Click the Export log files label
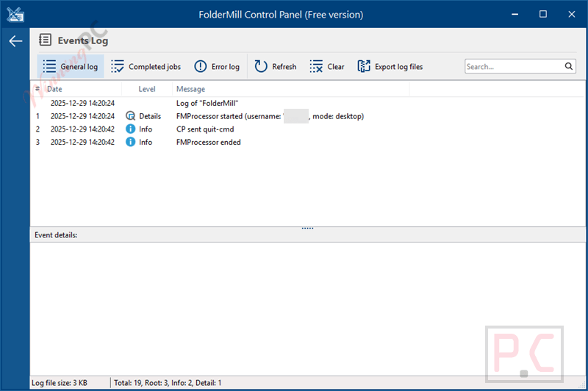Screen dimensions: 588x391 click(x=398, y=67)
